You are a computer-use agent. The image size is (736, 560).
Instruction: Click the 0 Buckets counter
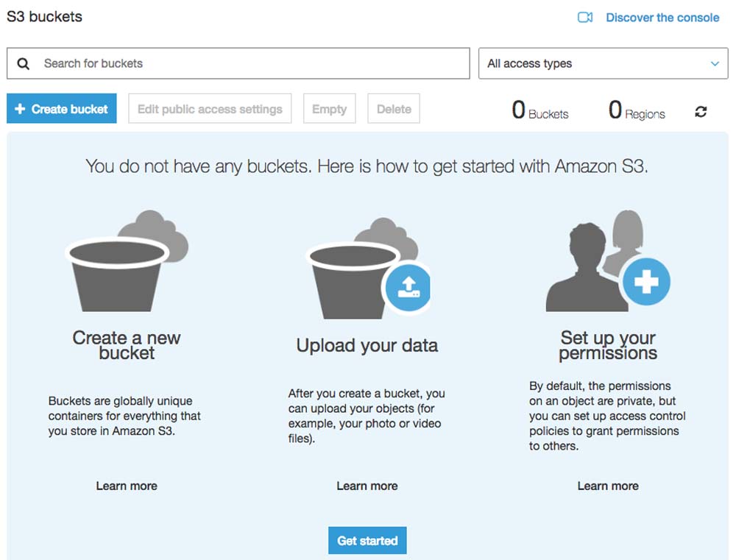coord(539,110)
